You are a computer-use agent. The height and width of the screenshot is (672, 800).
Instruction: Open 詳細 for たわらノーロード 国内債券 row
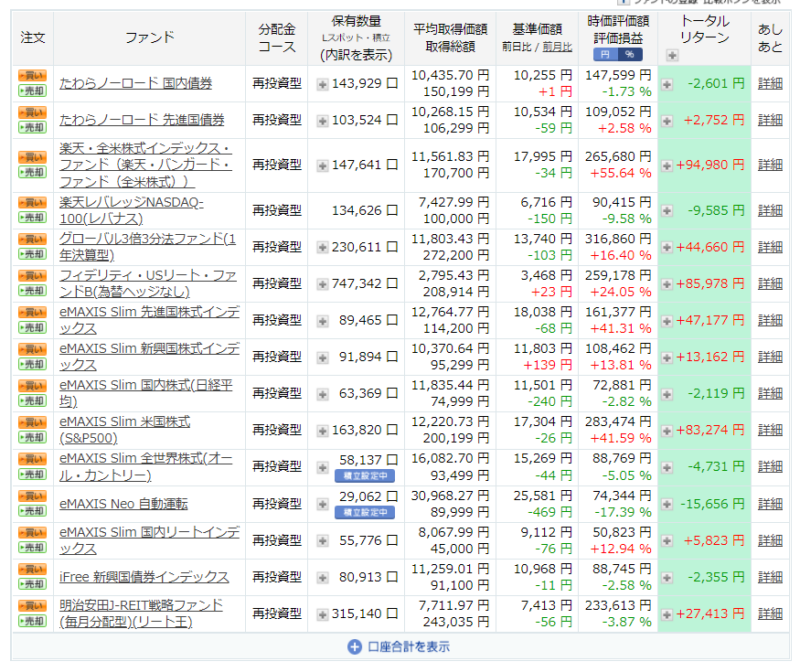pos(770,83)
